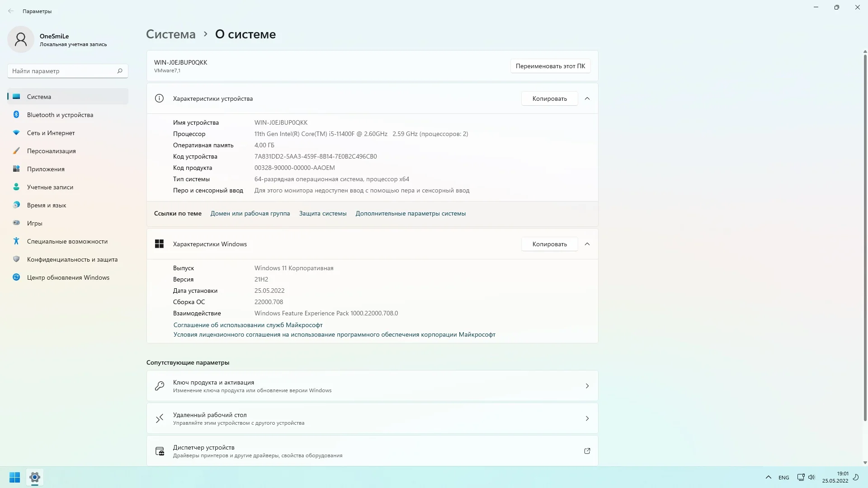Click the Игры gamepad icon

coord(16,223)
